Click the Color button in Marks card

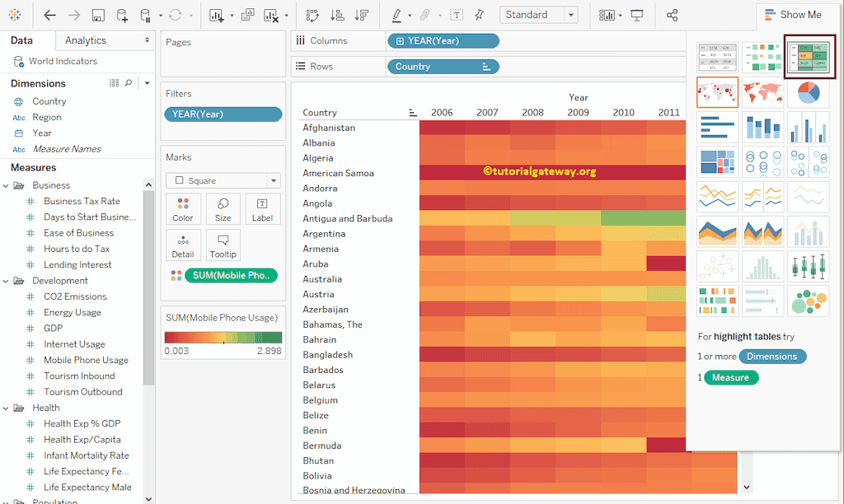click(183, 209)
